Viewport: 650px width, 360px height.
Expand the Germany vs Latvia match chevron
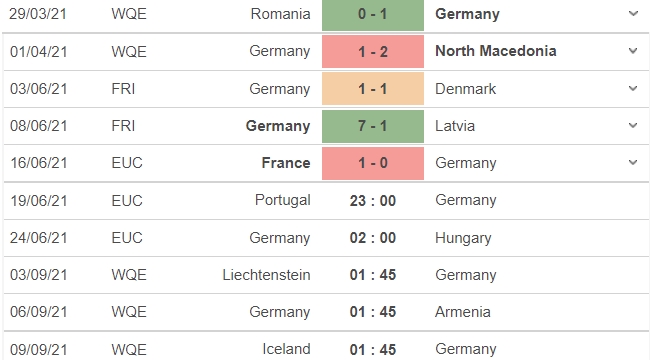(633, 125)
